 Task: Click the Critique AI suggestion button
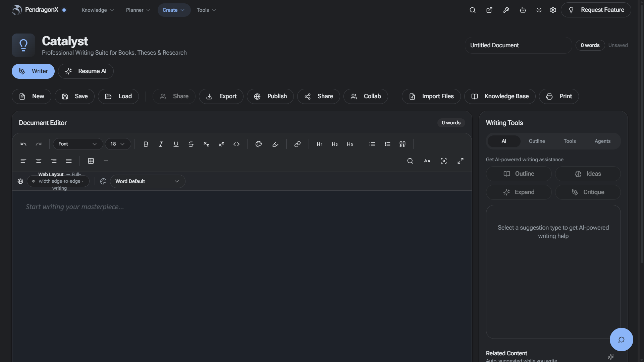point(588,192)
